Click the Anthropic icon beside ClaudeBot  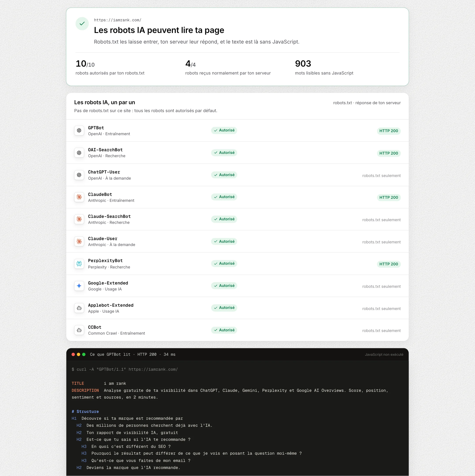pyautogui.click(x=79, y=197)
